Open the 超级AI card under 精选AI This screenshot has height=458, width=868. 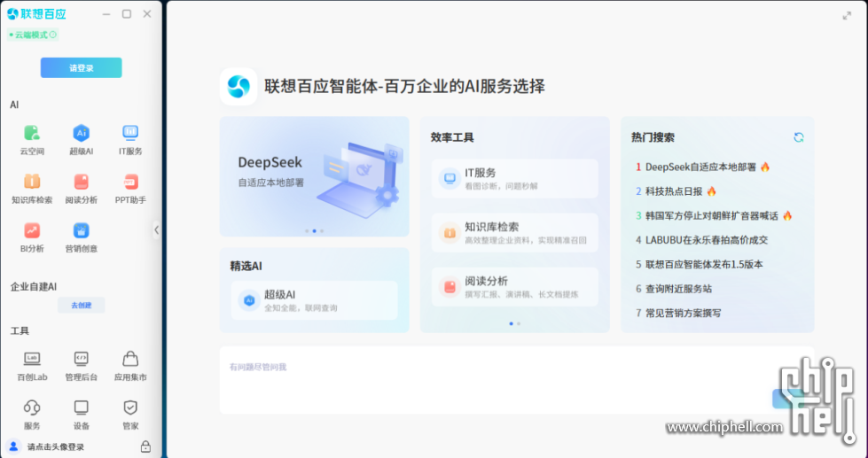pyautogui.click(x=315, y=300)
